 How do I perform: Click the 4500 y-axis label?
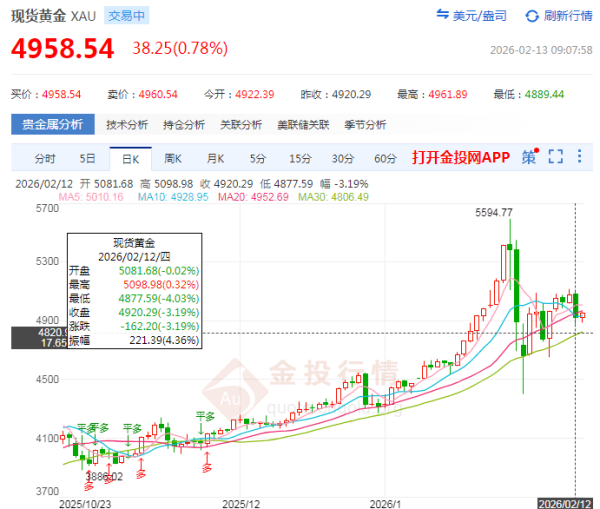(47, 379)
